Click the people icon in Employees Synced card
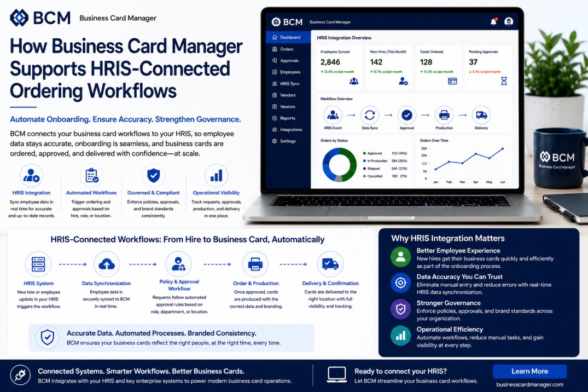 point(354,81)
